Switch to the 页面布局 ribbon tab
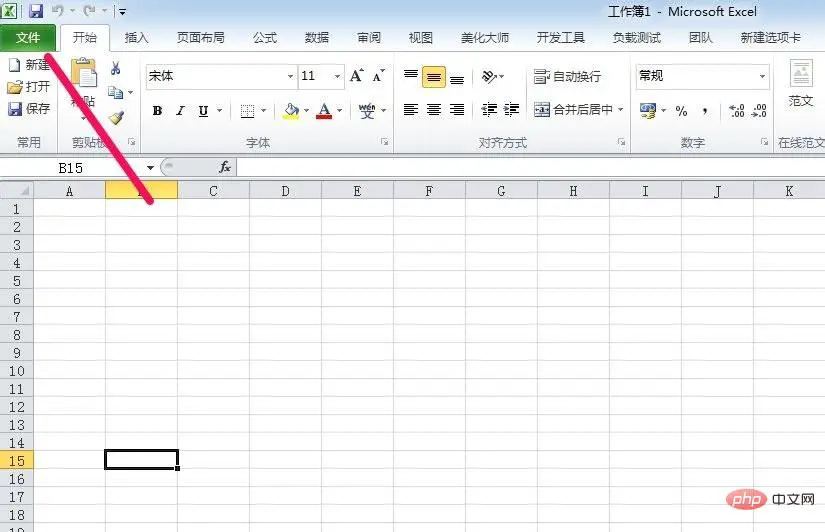 click(x=200, y=38)
